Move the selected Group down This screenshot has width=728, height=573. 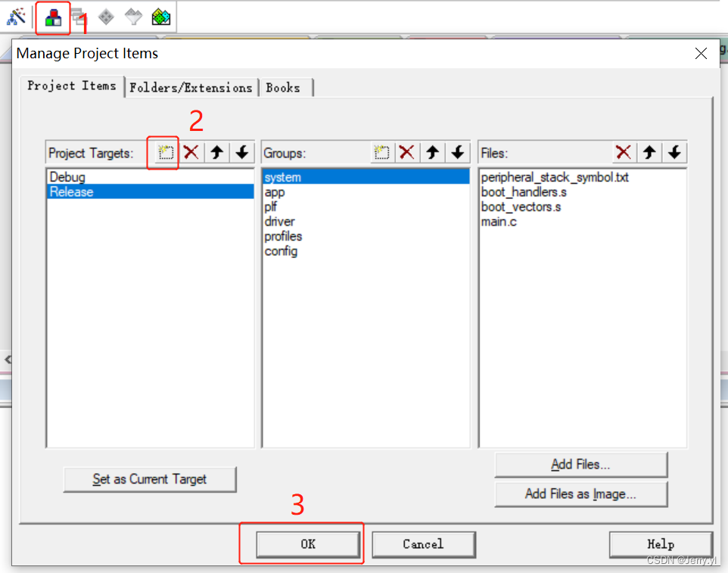(x=458, y=152)
